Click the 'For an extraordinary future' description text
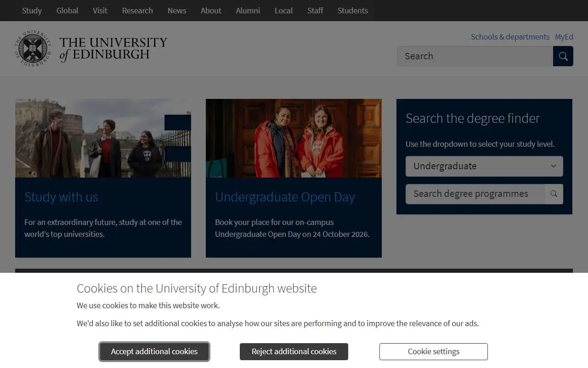The image size is (588, 368). pos(103,228)
